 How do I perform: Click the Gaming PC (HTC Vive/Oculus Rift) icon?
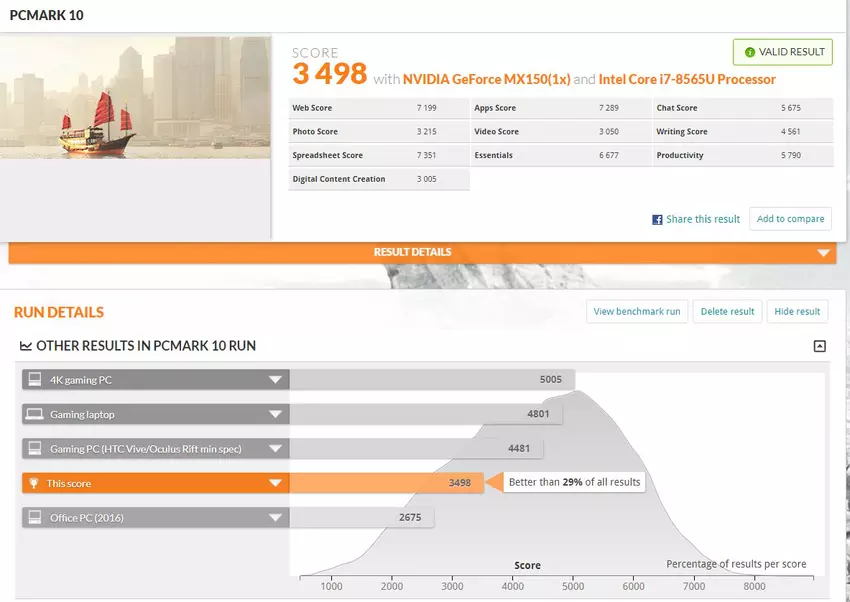point(34,449)
